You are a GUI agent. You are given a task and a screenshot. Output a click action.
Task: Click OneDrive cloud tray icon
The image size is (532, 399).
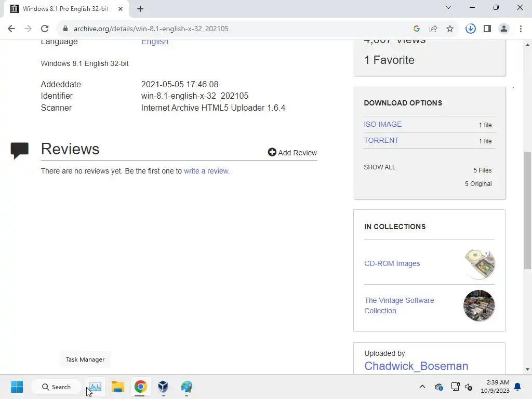[438, 387]
